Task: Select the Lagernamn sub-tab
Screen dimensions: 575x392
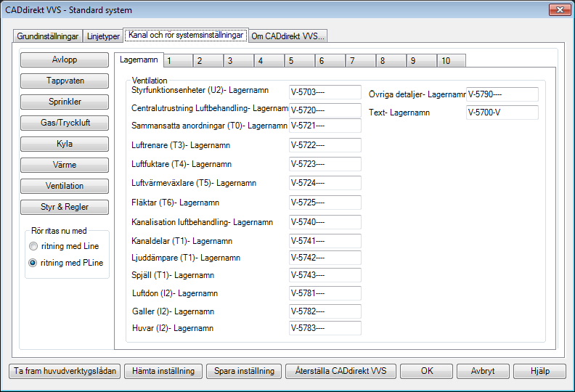Action: pyautogui.click(x=139, y=60)
